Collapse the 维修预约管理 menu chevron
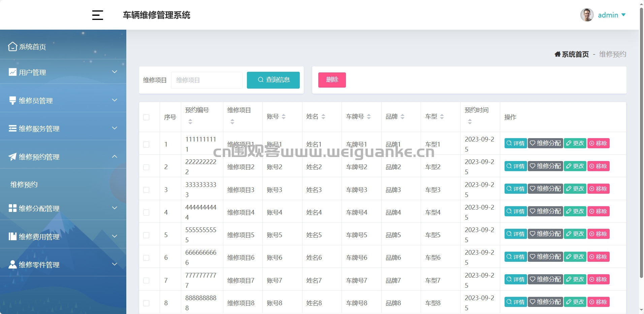644x314 pixels. [x=115, y=156]
